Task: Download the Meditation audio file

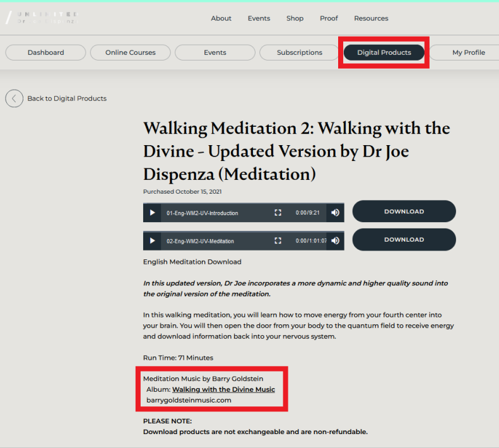Action: [404, 239]
